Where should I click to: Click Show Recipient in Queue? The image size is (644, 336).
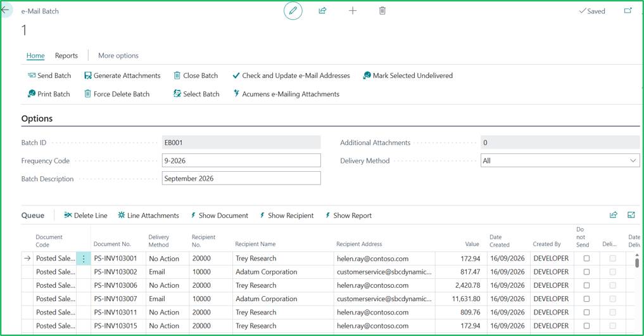click(x=287, y=216)
